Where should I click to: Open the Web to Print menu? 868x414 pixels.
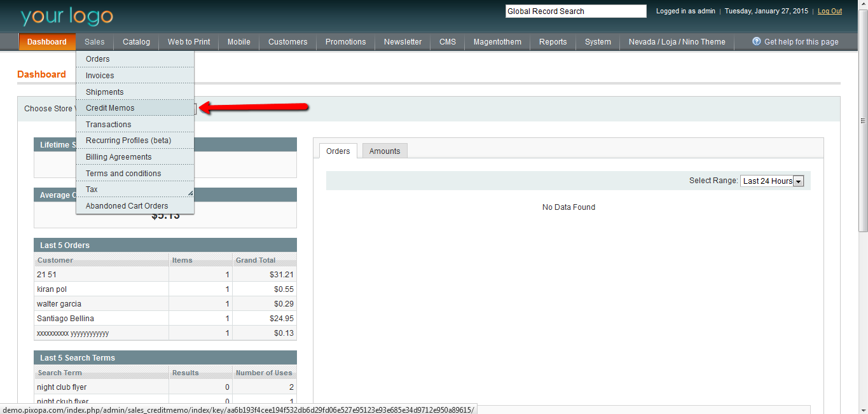click(189, 42)
